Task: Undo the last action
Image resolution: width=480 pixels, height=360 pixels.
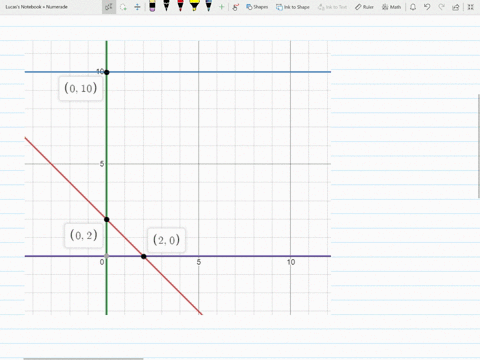Action: point(427,7)
